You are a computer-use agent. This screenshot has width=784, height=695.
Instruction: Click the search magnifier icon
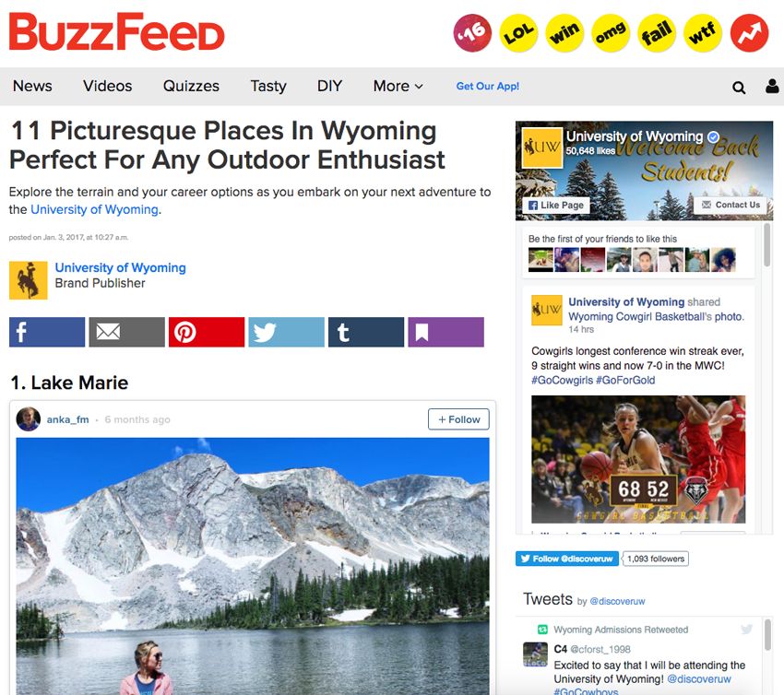point(739,88)
